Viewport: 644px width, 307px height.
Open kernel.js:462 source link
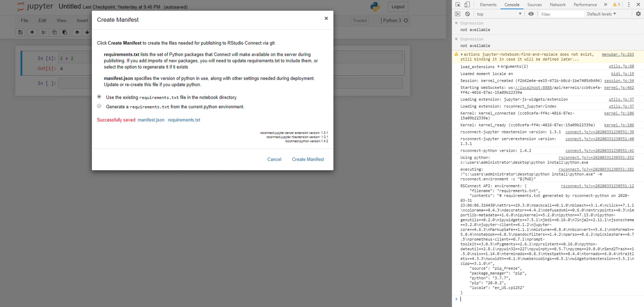pyautogui.click(x=619, y=87)
